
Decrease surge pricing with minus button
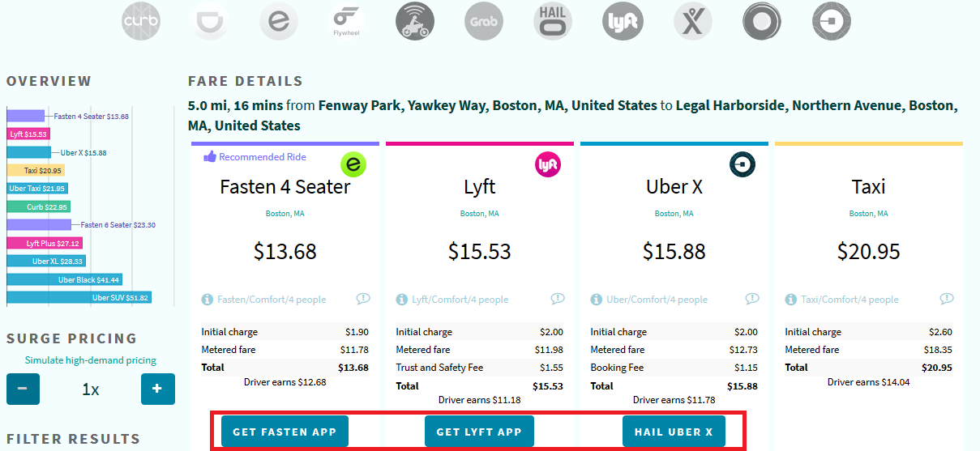pyautogui.click(x=23, y=389)
